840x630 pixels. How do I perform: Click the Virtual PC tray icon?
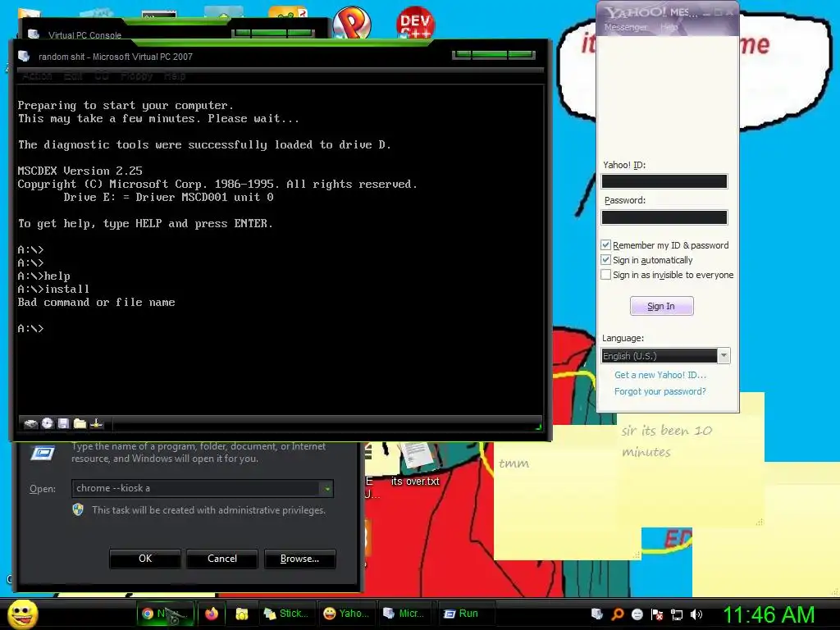(x=597, y=614)
